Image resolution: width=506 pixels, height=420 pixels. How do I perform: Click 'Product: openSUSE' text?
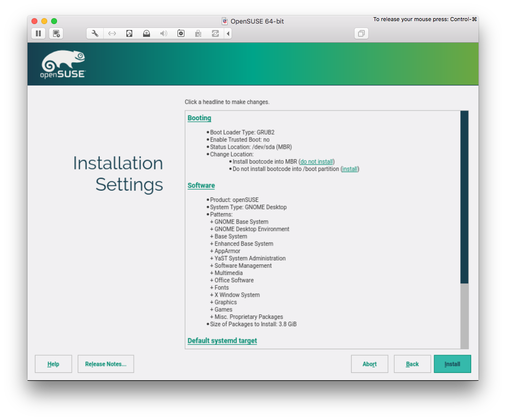pyautogui.click(x=234, y=200)
